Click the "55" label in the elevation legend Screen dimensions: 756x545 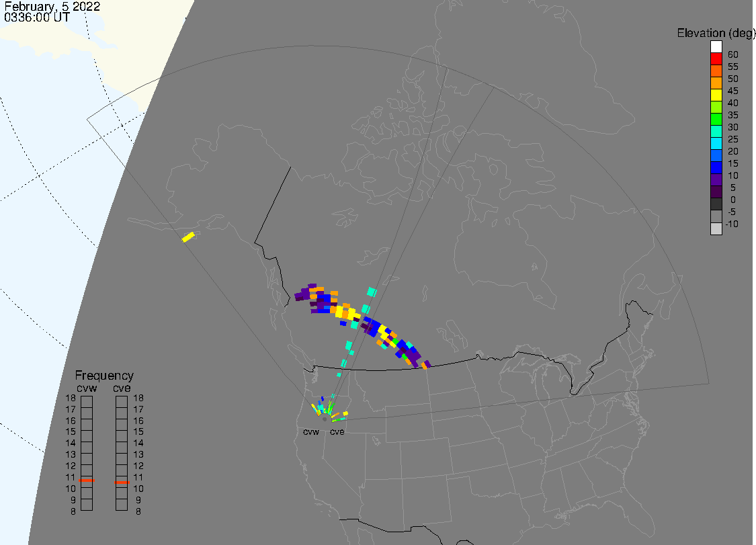[x=733, y=67]
